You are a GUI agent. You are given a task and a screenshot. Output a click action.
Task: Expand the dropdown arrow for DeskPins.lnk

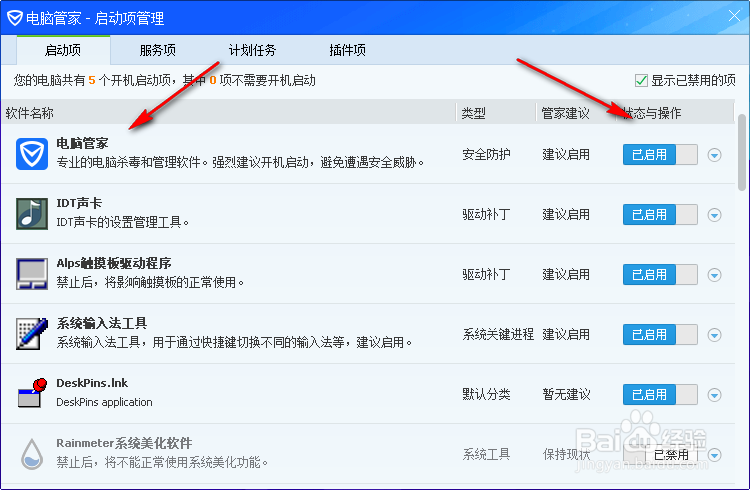click(x=715, y=395)
